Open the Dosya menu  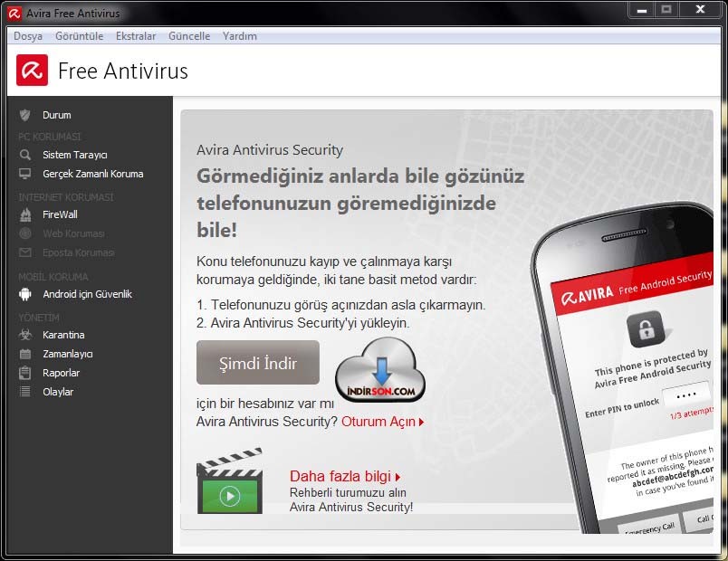[x=28, y=36]
